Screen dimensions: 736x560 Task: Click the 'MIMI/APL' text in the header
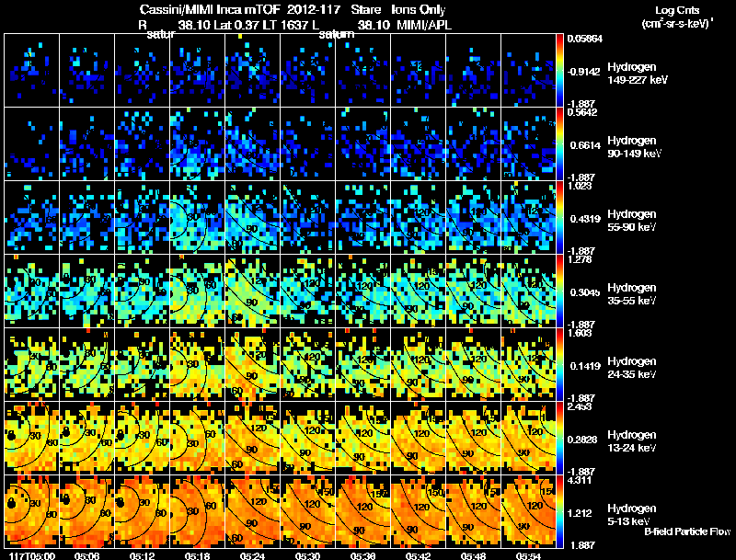click(x=424, y=25)
